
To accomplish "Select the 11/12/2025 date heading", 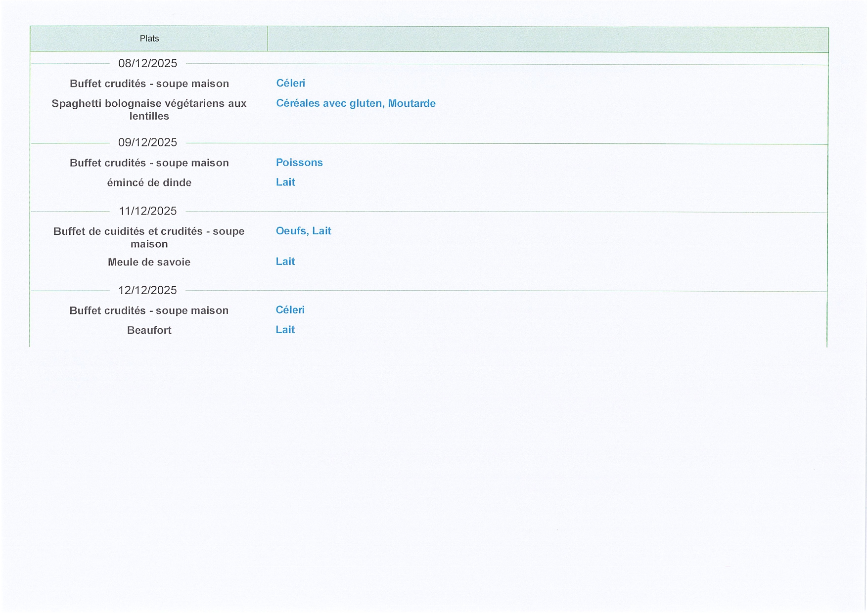I will pos(147,211).
